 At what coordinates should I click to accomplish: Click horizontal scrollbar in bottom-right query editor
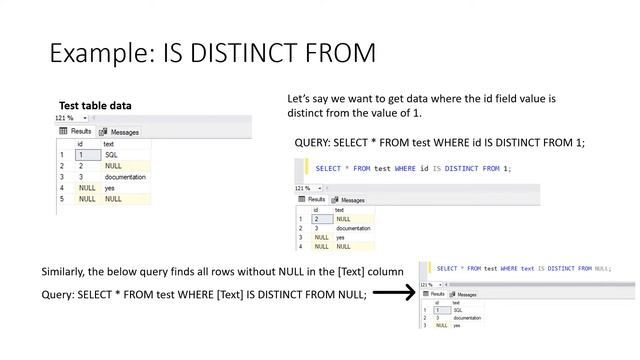point(542,284)
